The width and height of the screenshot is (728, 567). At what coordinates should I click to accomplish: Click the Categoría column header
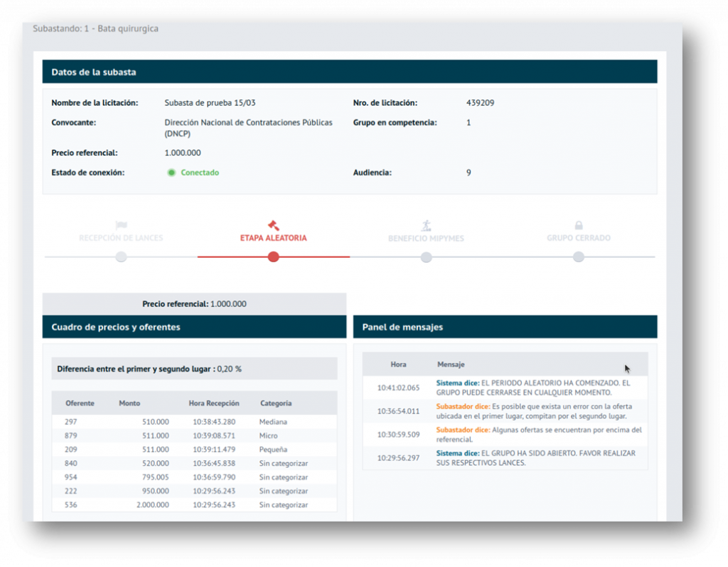click(276, 403)
